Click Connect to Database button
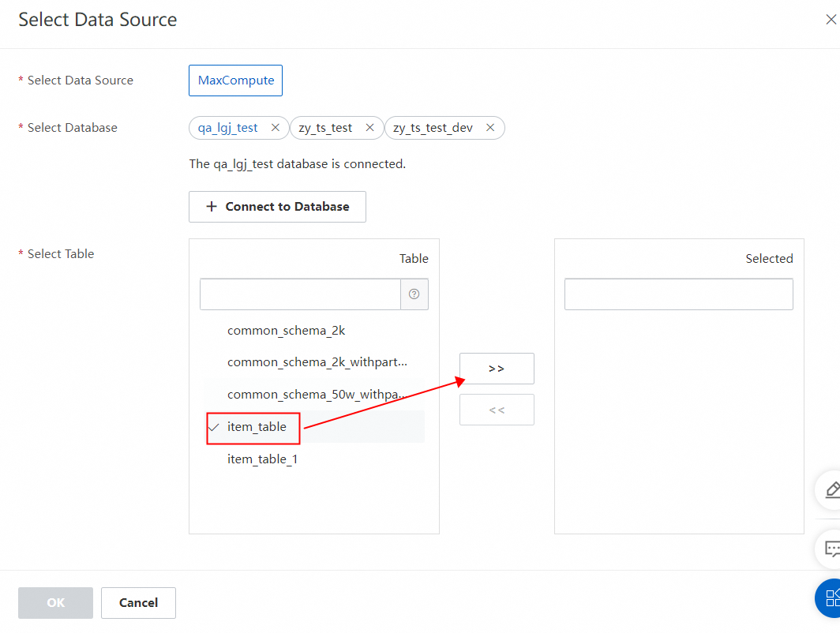The width and height of the screenshot is (840, 633). [277, 207]
